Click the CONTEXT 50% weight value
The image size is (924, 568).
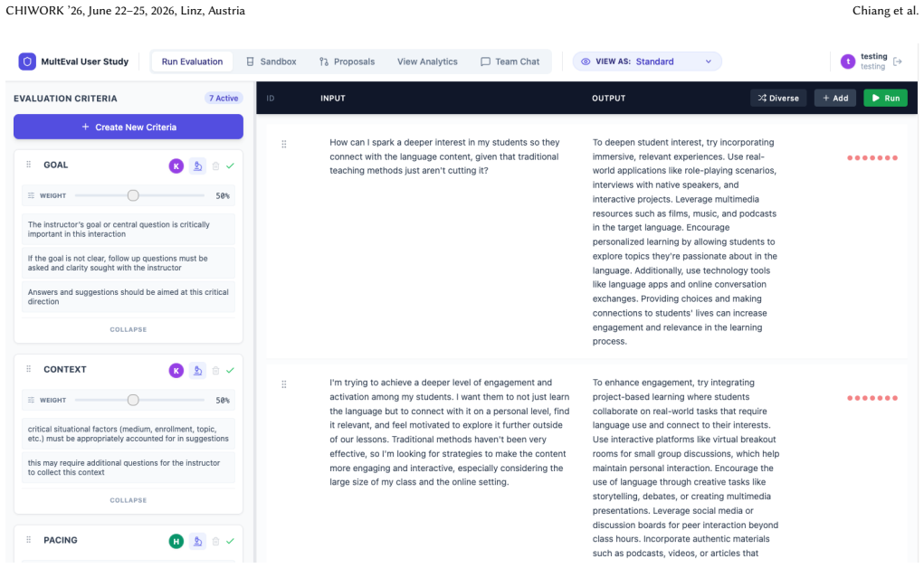pos(223,400)
